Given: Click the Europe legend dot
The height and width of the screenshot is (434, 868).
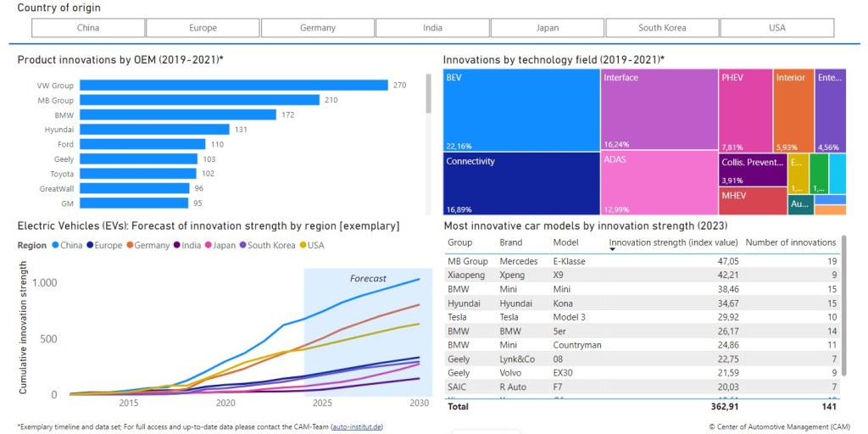Looking at the screenshot, I should point(91,245).
